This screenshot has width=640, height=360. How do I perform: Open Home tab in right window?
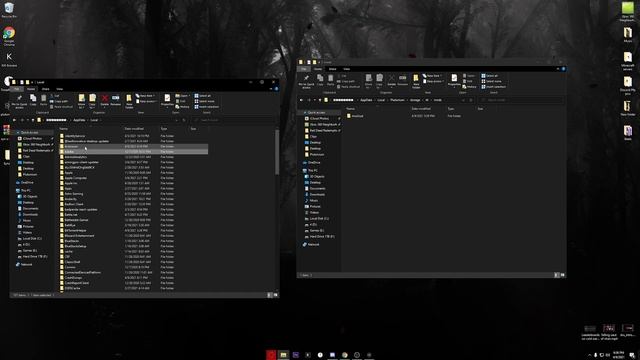(x=318, y=69)
